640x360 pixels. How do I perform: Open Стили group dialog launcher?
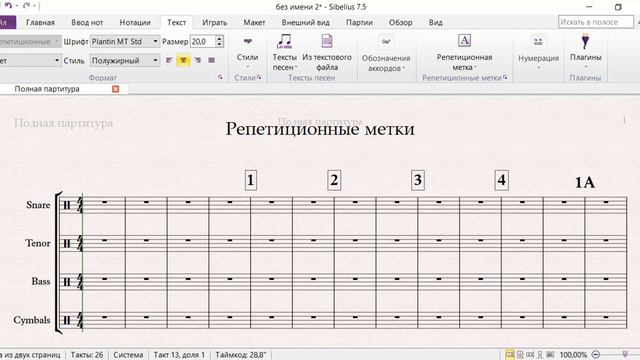pos(259,78)
